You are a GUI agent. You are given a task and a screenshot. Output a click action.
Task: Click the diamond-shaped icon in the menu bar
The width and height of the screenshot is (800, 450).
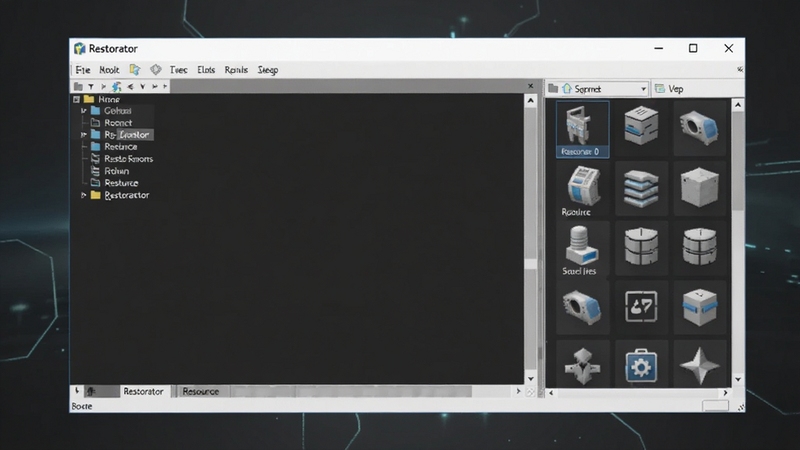click(x=156, y=69)
